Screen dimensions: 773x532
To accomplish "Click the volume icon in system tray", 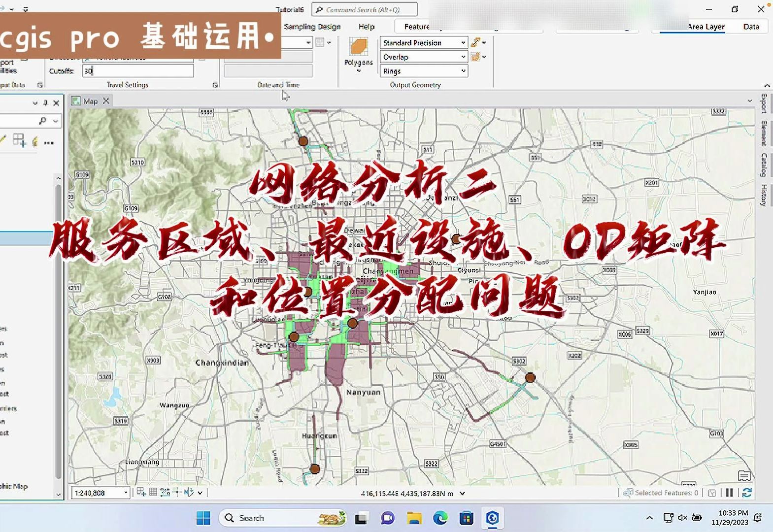I will 682,518.
